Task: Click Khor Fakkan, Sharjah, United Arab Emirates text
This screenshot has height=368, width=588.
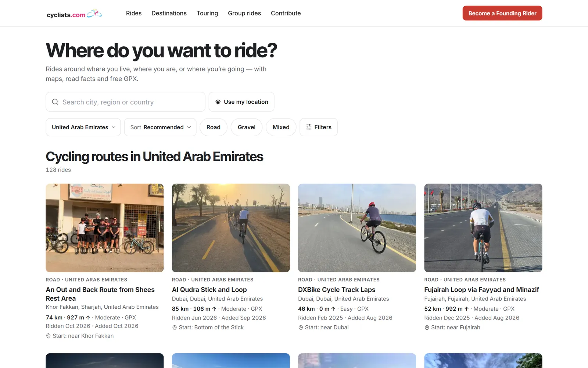Action: (102, 307)
